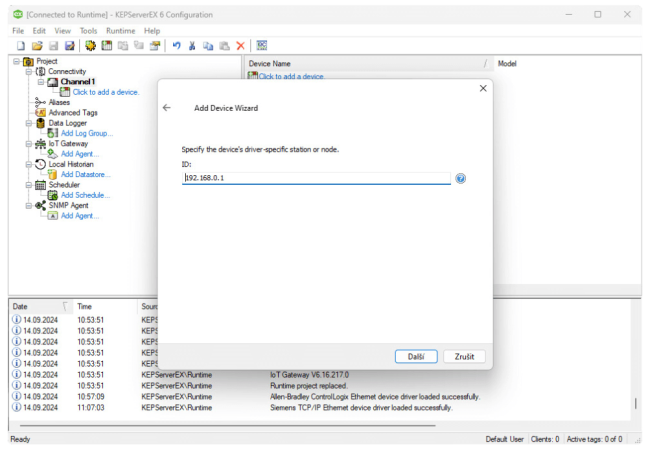Click the Copy toolbar icon

pyautogui.click(x=208, y=46)
